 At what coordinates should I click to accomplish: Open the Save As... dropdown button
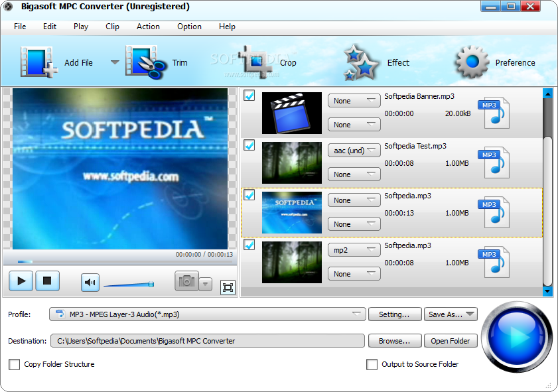tap(451, 314)
